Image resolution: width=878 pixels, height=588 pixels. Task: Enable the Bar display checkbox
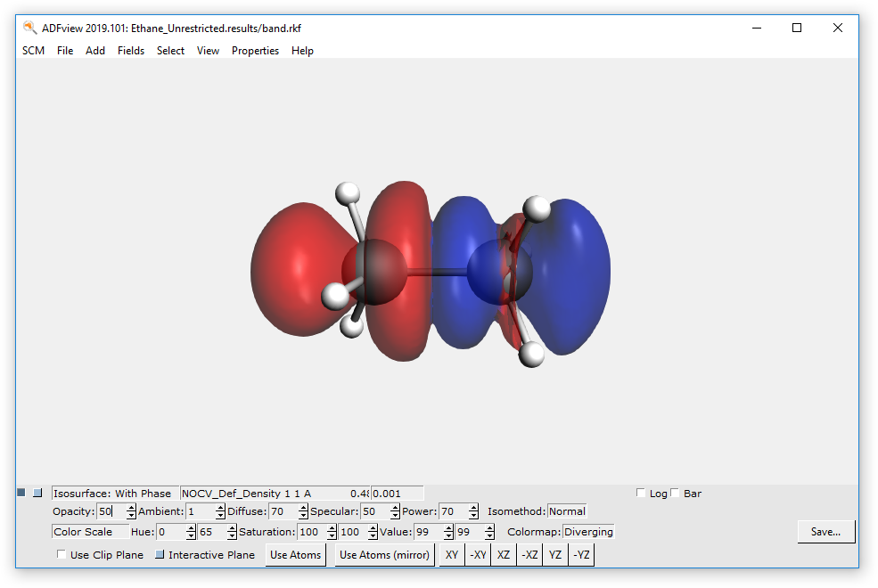674,492
